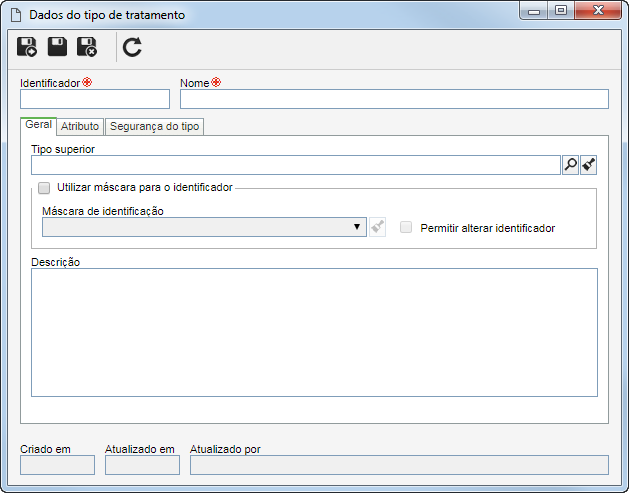Viewport: 629px width, 493px height.
Task: Open Máscara de identificação dropdown
Action: coord(204,227)
